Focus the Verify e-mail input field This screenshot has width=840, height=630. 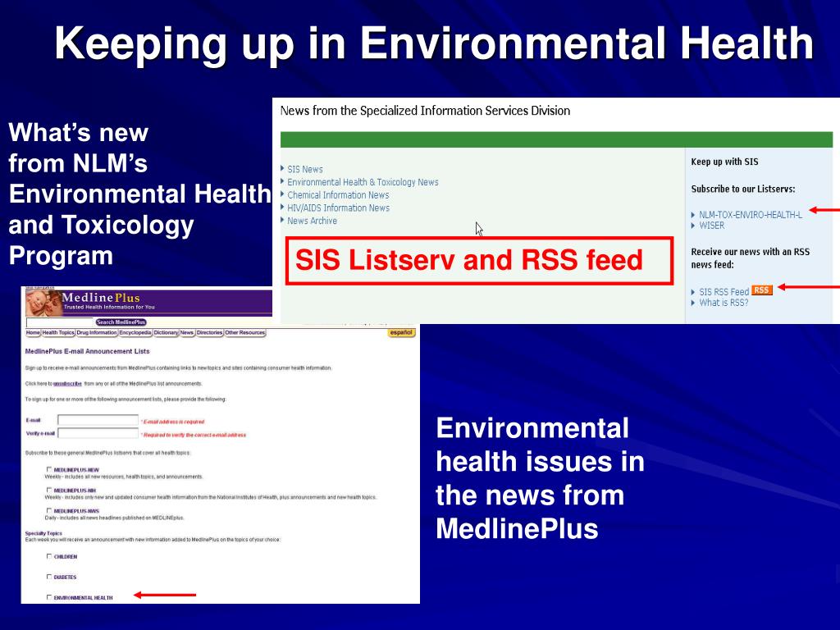point(98,433)
